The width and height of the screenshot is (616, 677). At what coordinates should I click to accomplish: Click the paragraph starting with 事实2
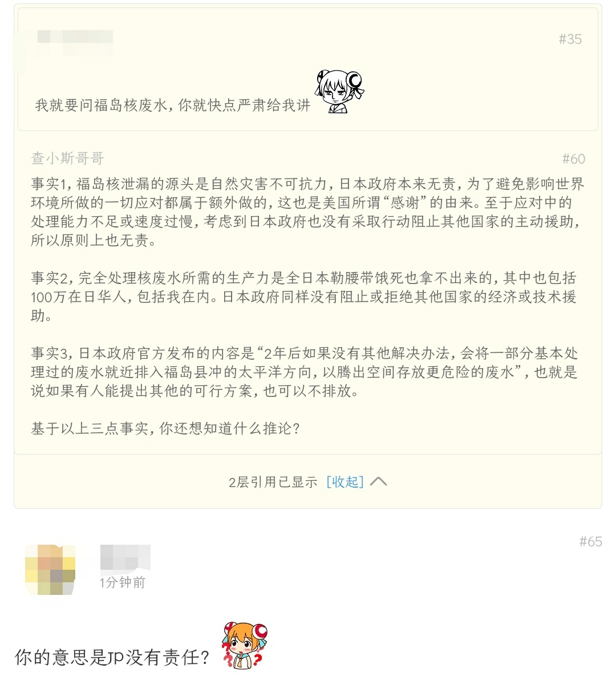coord(304,297)
